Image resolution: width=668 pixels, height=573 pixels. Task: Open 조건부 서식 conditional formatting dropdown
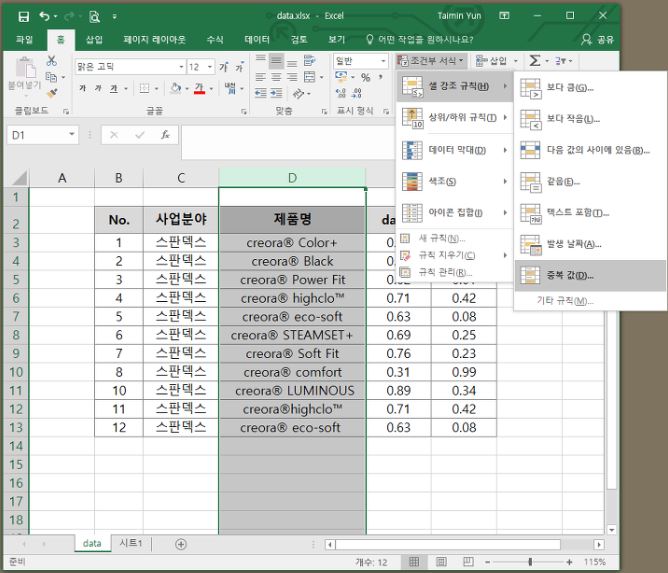click(x=431, y=61)
